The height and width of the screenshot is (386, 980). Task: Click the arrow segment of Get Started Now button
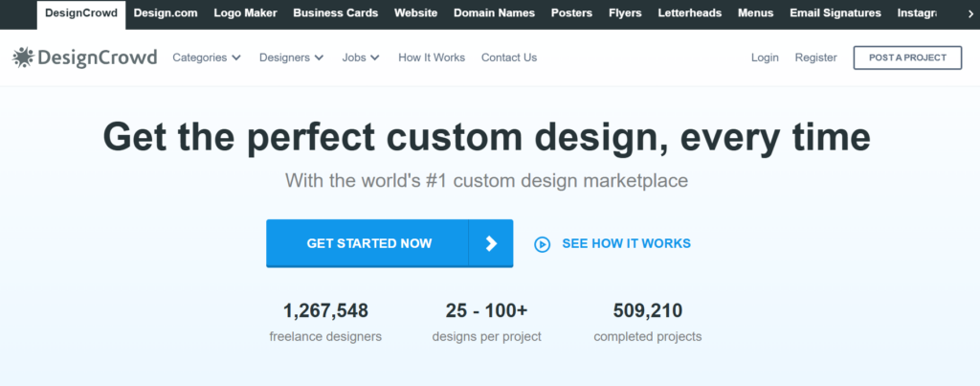(x=491, y=243)
